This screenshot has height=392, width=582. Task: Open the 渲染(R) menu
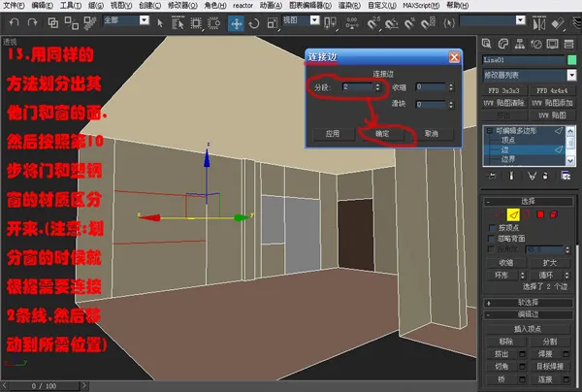[349, 6]
